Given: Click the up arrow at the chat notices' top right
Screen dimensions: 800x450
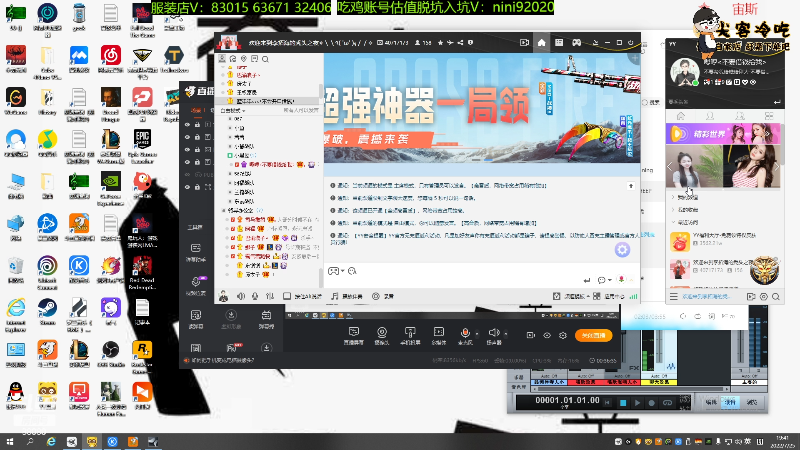Looking at the screenshot, I should (x=631, y=186).
